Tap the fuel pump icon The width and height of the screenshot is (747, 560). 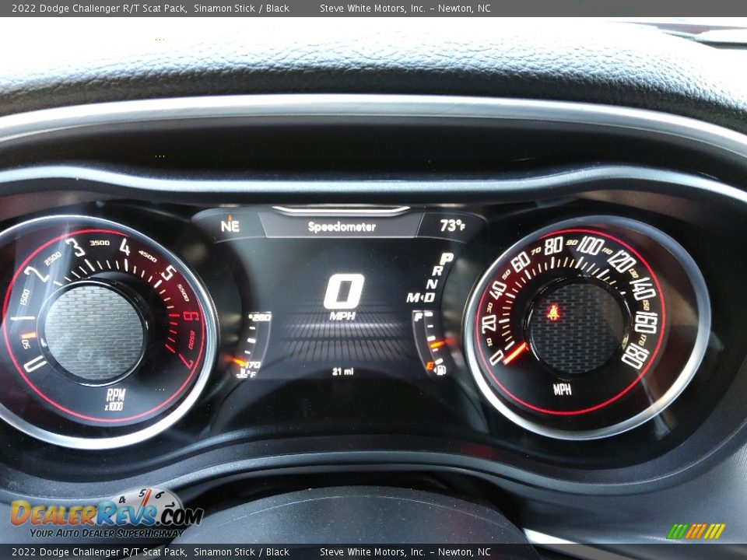click(x=441, y=370)
